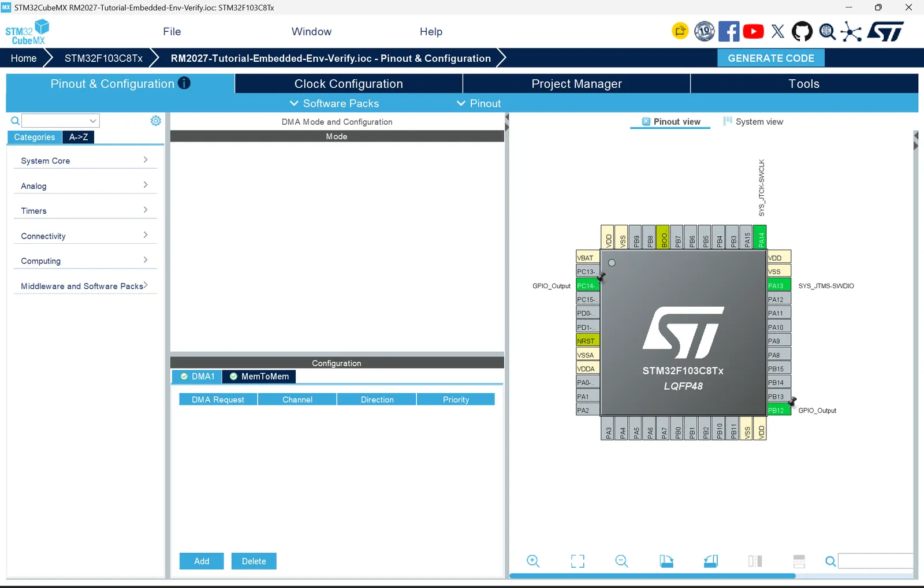This screenshot has height=588, width=924.
Task: Click the pin search magnifier icon
Action: pyautogui.click(x=830, y=561)
